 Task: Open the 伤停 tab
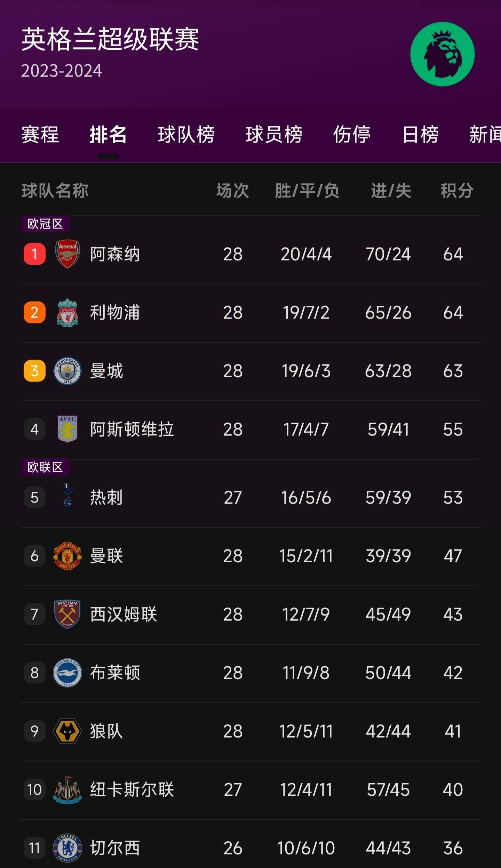coord(351,136)
